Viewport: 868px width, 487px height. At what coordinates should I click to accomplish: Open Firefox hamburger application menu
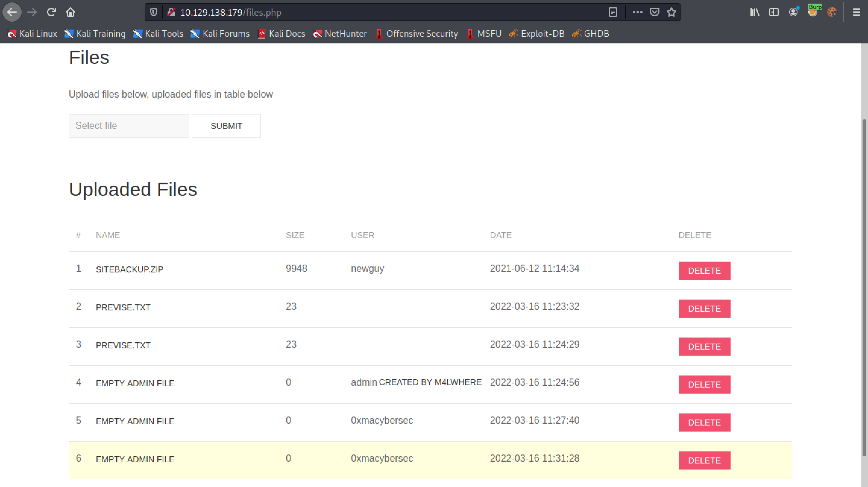click(x=856, y=12)
